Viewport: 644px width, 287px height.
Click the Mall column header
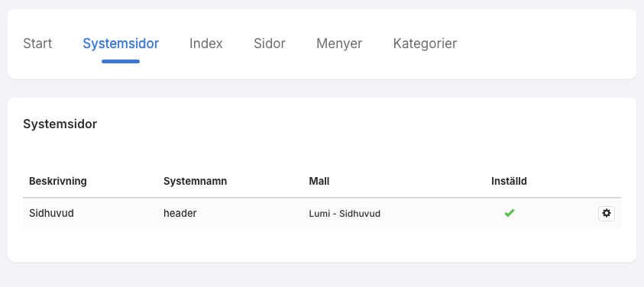point(319,181)
